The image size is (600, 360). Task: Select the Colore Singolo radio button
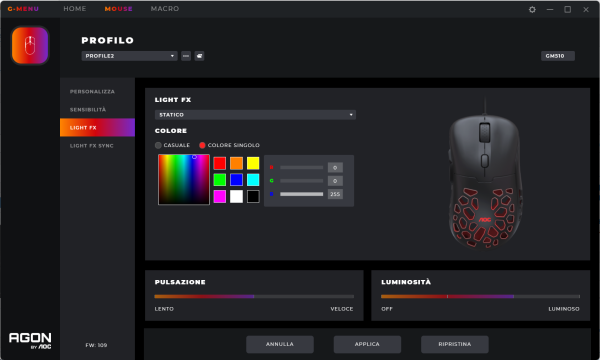click(202, 145)
